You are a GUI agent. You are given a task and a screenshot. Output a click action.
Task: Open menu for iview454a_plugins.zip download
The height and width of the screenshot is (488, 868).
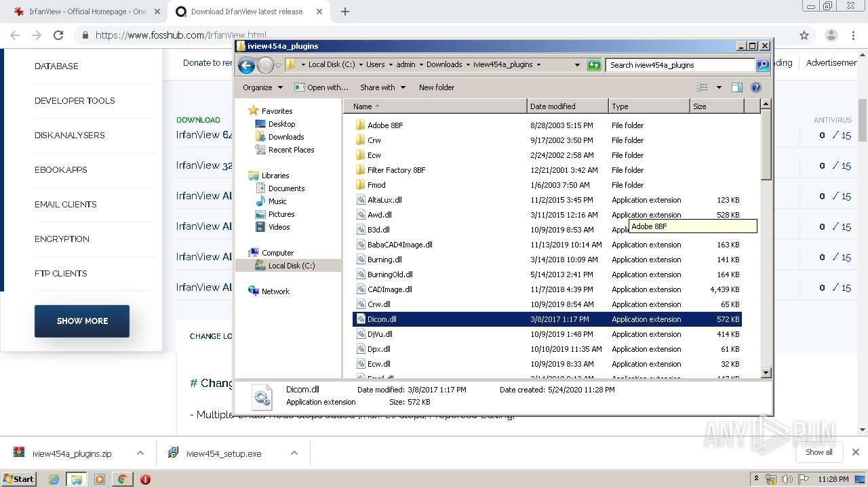[x=140, y=453]
